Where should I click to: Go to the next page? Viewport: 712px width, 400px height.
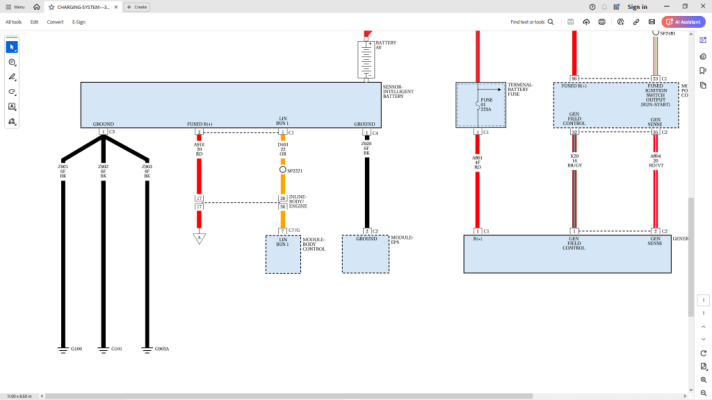tap(703, 339)
